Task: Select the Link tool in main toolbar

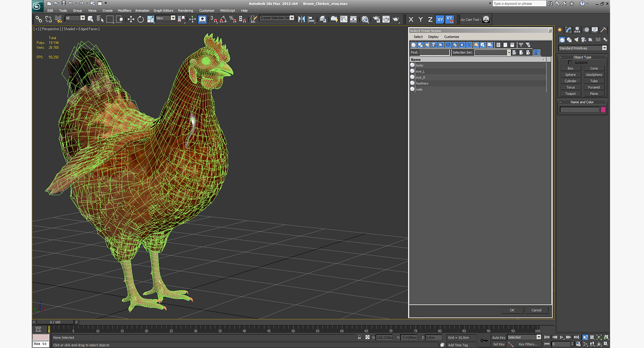Action: pyautogui.click(x=39, y=19)
